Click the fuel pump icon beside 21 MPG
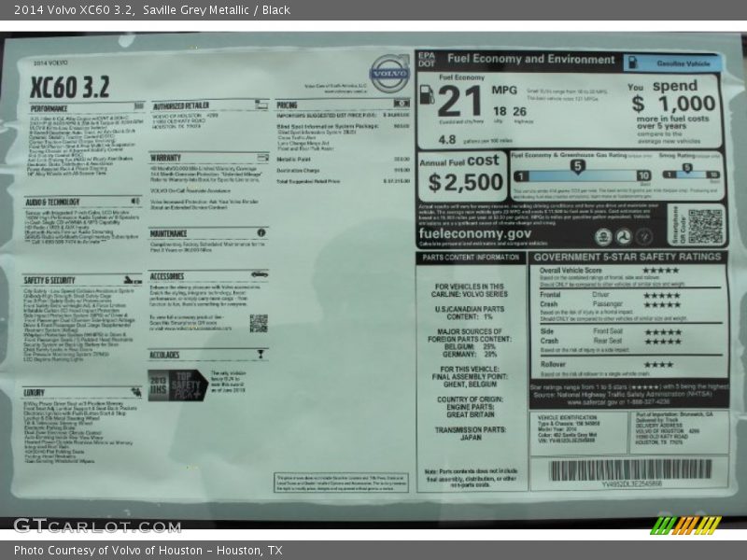Viewport: 747px width, 560px height. [x=427, y=94]
